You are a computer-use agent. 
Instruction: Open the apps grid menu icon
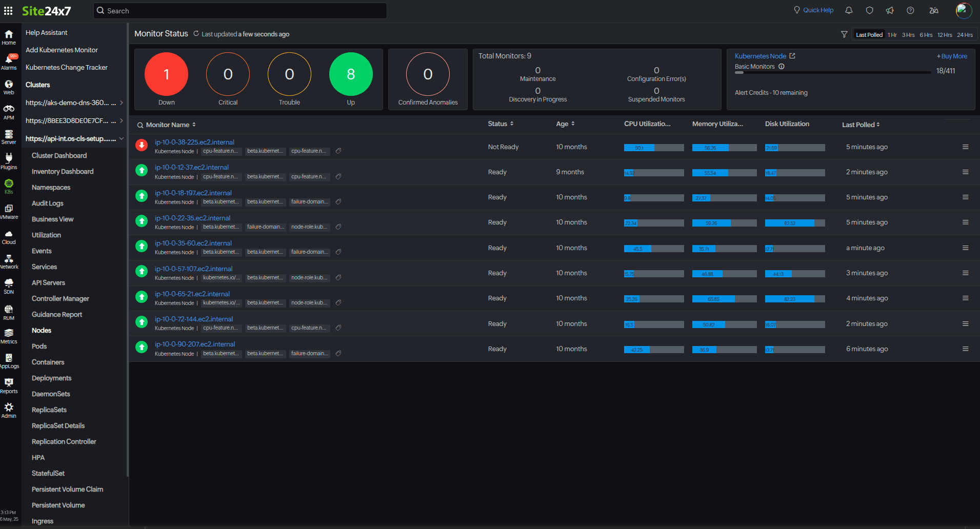point(8,11)
